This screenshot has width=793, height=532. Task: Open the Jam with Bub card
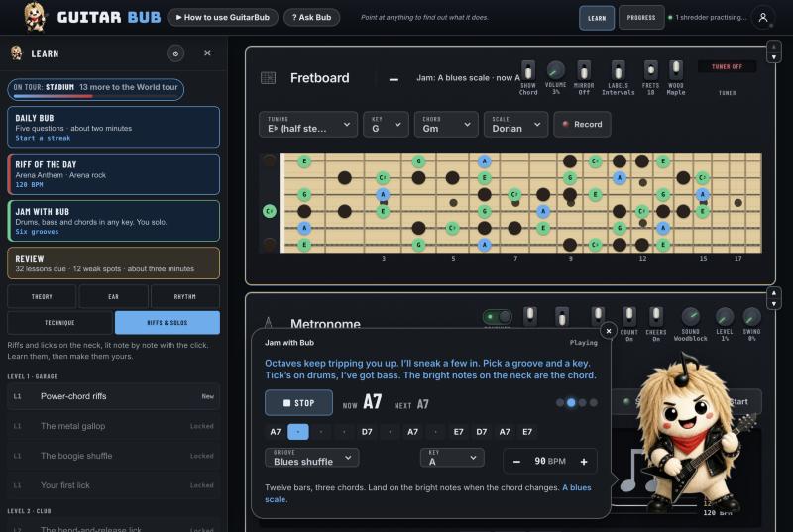(x=113, y=221)
